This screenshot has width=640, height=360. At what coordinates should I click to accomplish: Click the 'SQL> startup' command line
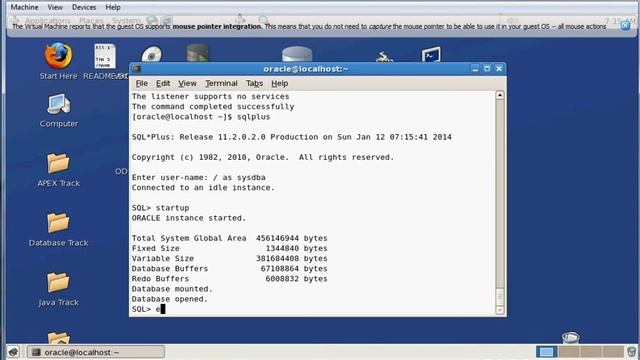160,208
